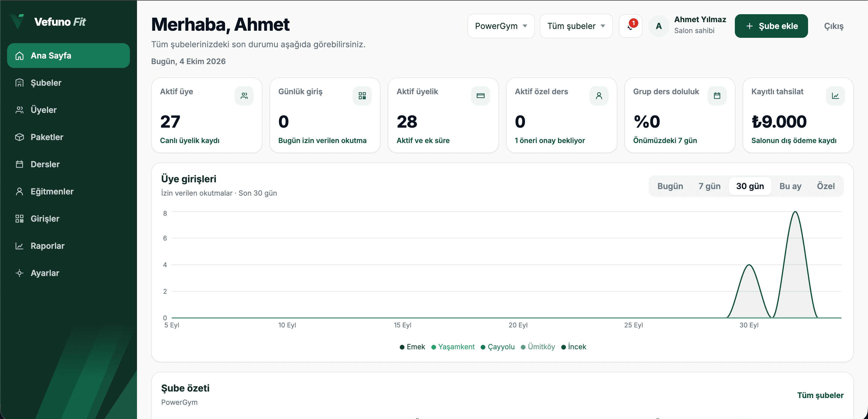868x419 pixels.
Task: Click the 'Bugün izin verilen okutma' text
Action: [322, 140]
